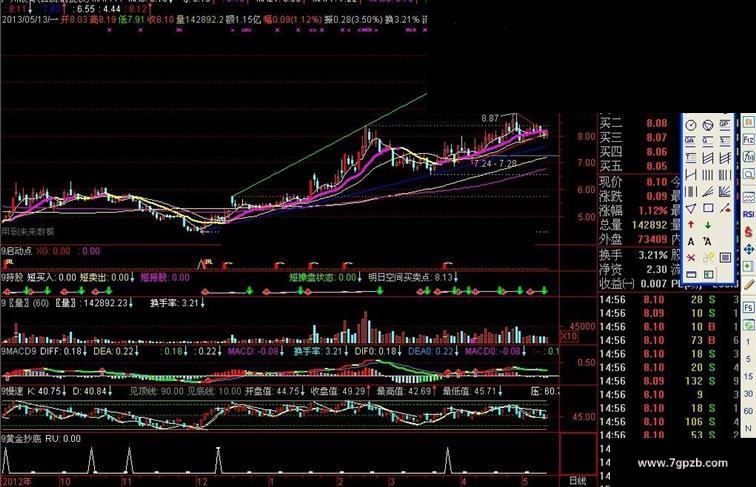Screen dimensions: 756x487
Task: Click the N period button in sidebar
Action: click(x=748, y=428)
